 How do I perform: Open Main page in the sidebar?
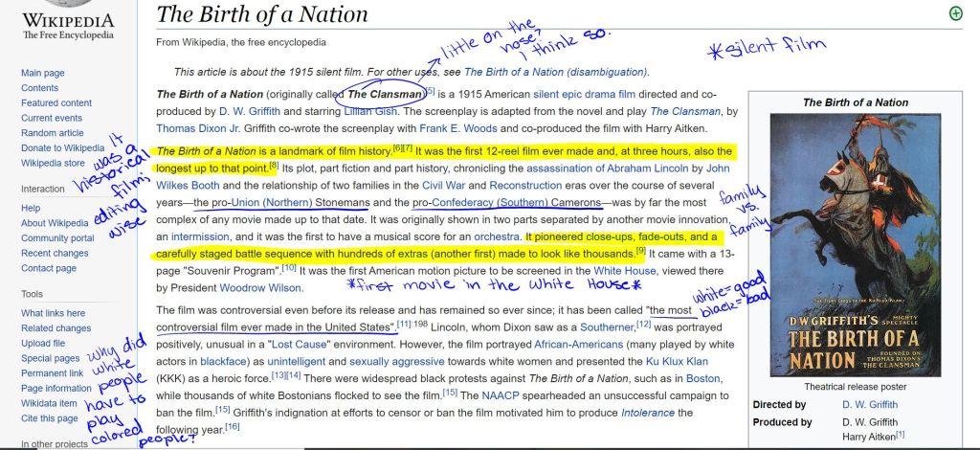point(43,73)
